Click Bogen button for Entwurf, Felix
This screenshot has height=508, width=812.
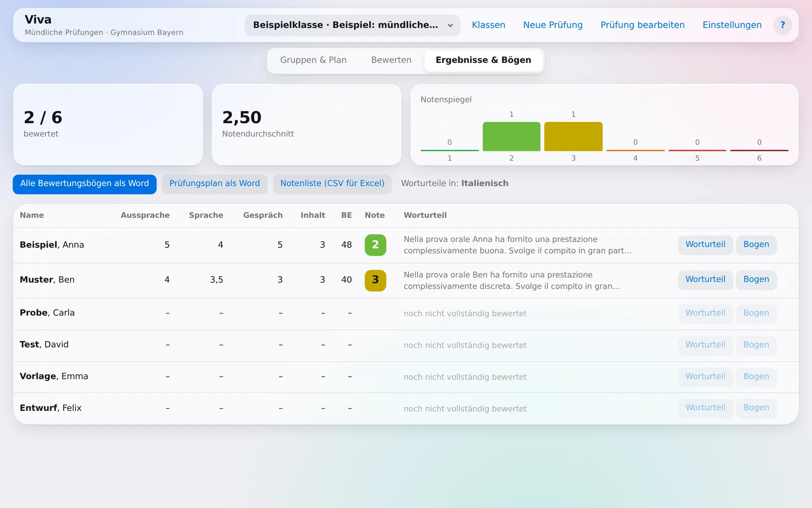click(756, 407)
